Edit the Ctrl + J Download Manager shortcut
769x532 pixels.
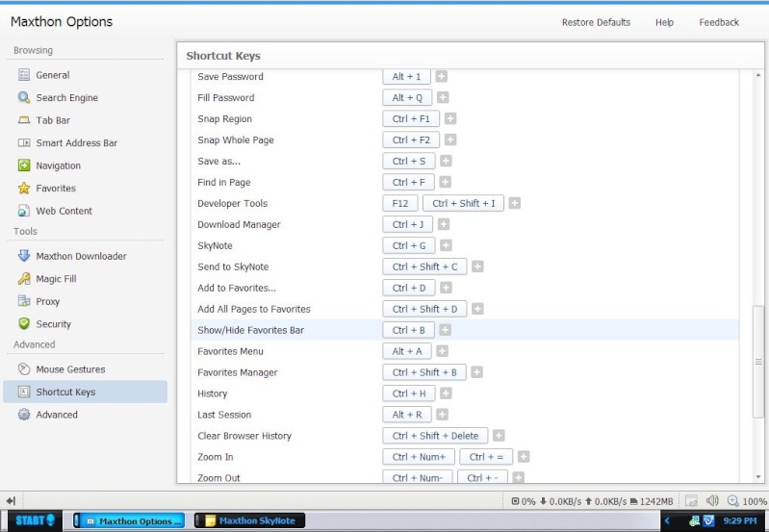point(407,224)
